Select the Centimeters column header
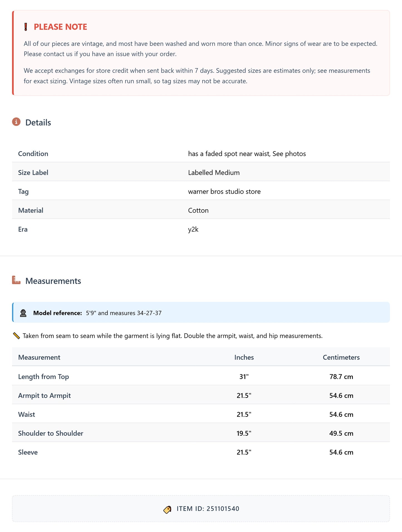Image resolution: width=402 pixels, height=532 pixels. coord(341,357)
